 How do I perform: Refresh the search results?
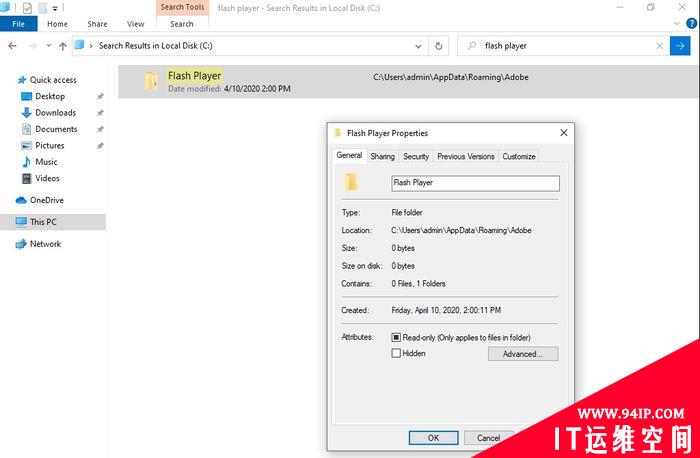click(x=439, y=46)
